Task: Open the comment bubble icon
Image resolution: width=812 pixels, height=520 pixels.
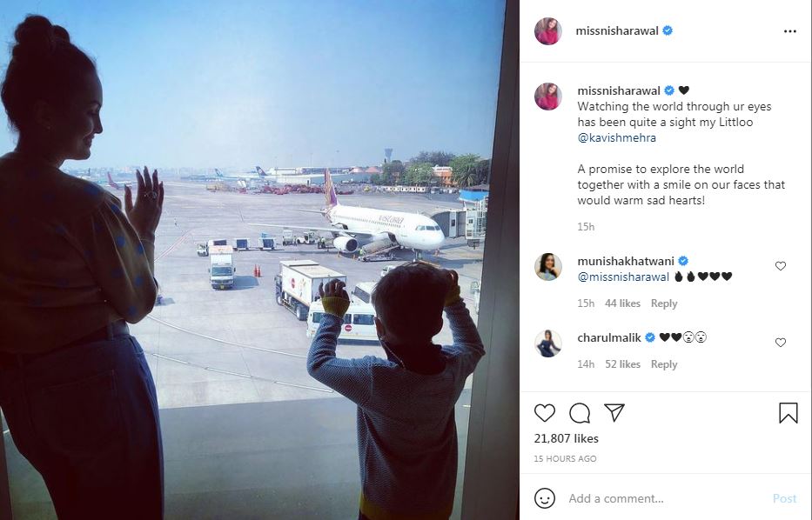Action: click(580, 413)
